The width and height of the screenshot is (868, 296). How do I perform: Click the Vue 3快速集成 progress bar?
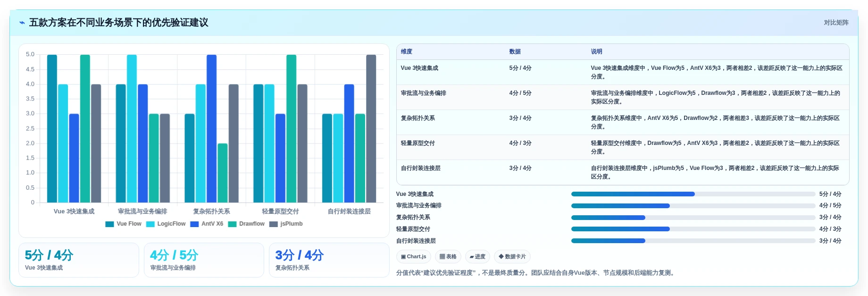[x=693, y=194]
